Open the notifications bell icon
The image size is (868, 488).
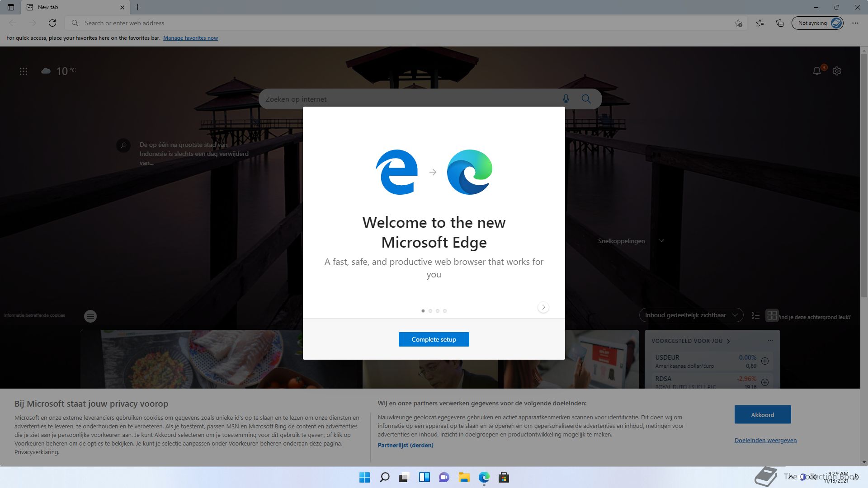(817, 71)
